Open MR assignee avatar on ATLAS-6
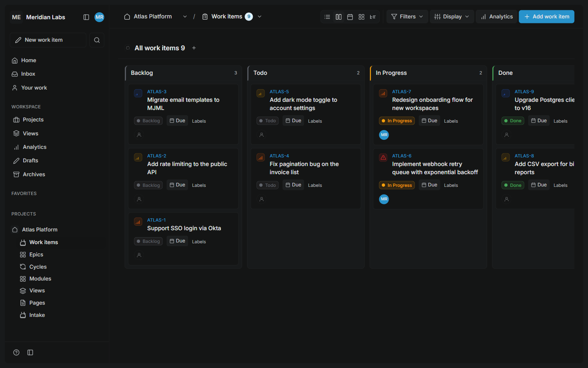Screen dimensions: 588x368 click(384, 199)
